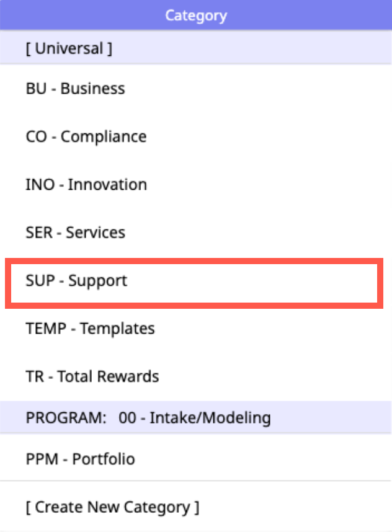Assign the Total Rewards category
Viewport: 392px width, 532px height.
click(x=92, y=376)
